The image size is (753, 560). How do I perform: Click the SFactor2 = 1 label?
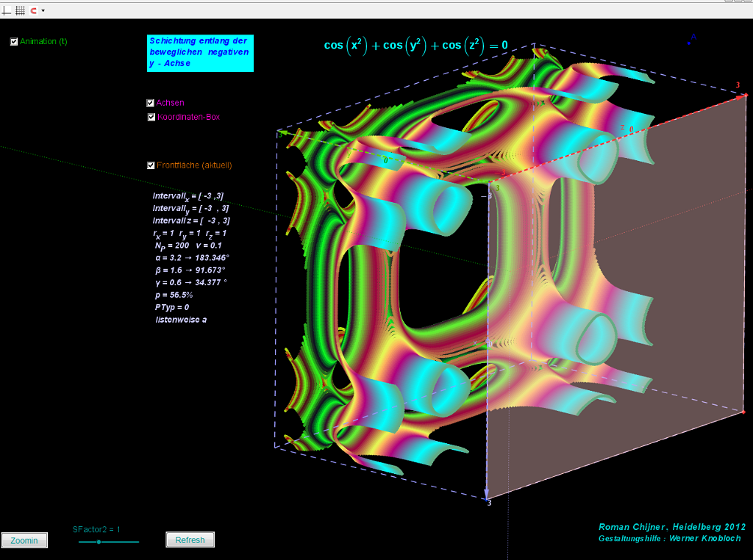[x=96, y=529]
